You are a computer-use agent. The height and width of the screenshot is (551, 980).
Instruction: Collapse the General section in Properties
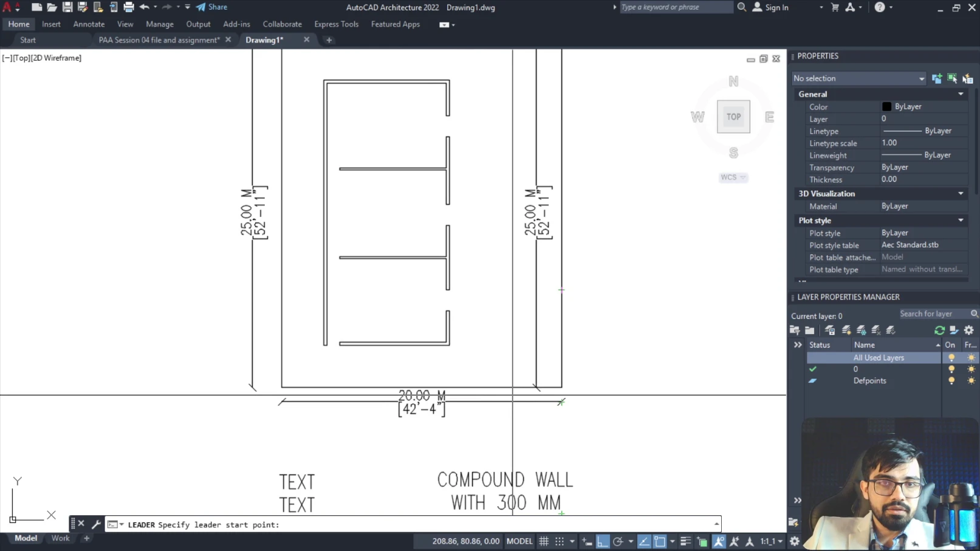point(961,94)
